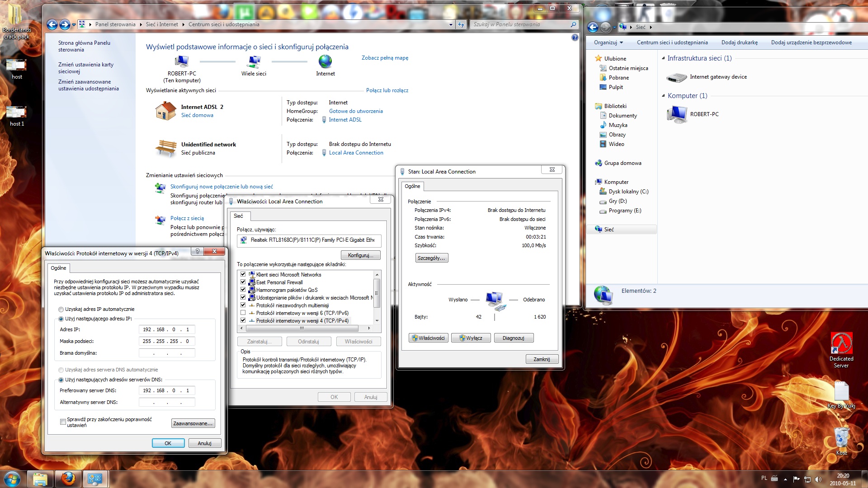Select Internet gateway device icon
Image resolution: width=868 pixels, height=488 pixels.
[677, 77]
